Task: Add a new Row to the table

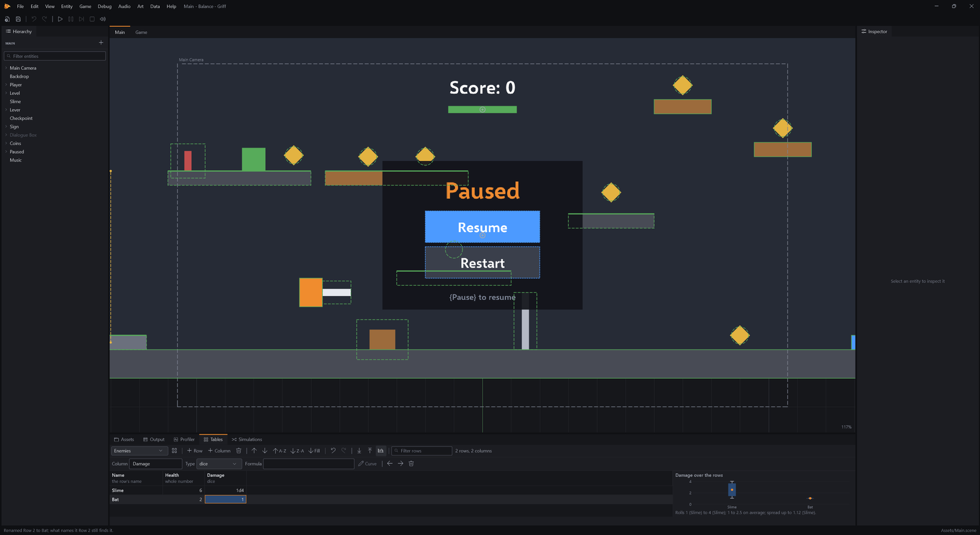Action: [195, 451]
